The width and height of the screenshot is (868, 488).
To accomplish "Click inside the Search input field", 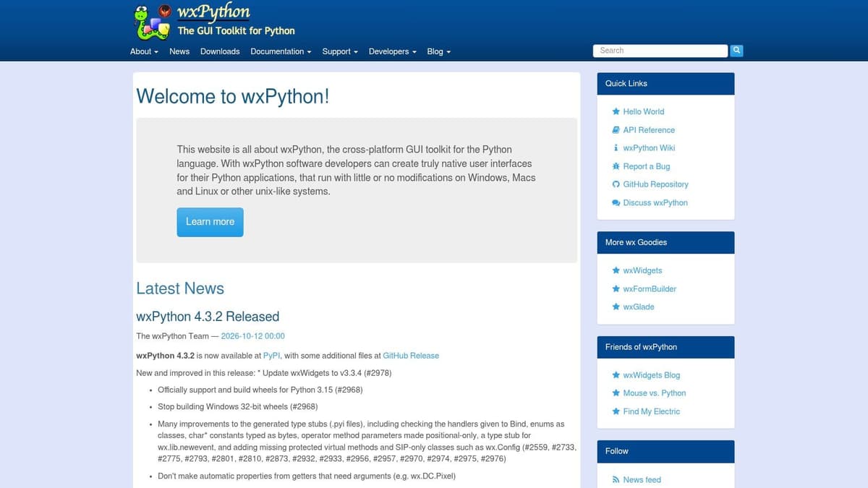I will 660,51.
